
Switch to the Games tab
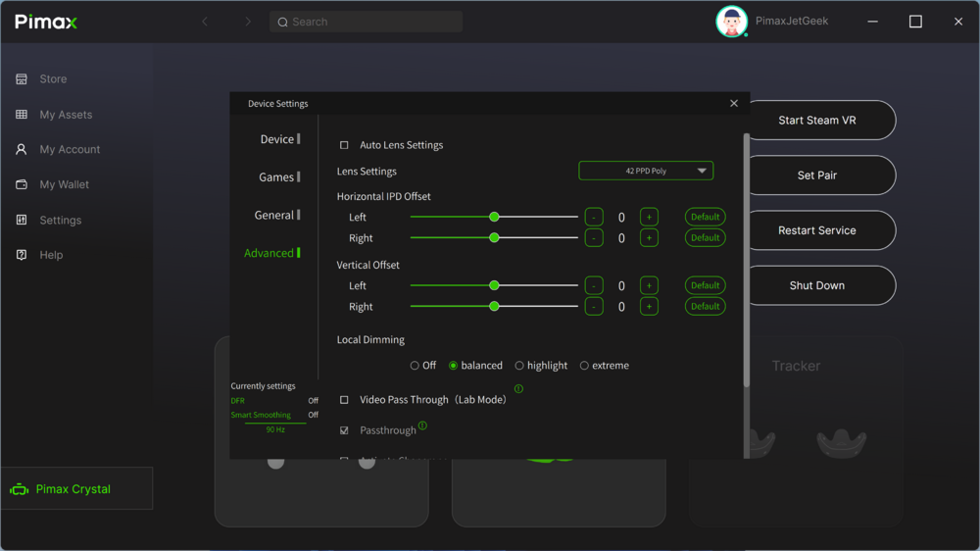pyautogui.click(x=279, y=177)
